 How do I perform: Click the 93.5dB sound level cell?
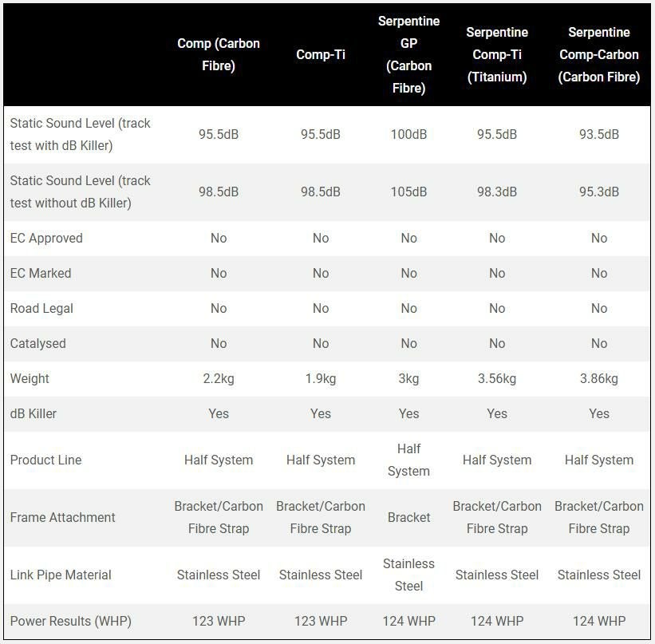click(599, 134)
